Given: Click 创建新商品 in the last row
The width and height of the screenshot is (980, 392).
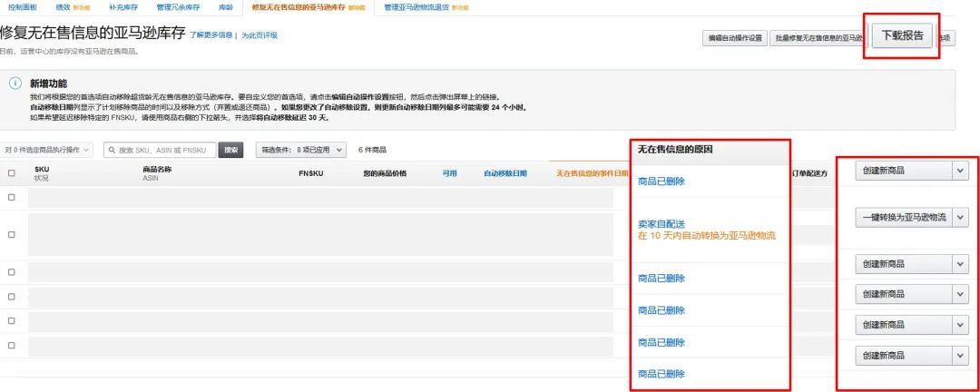Looking at the screenshot, I should 904,355.
